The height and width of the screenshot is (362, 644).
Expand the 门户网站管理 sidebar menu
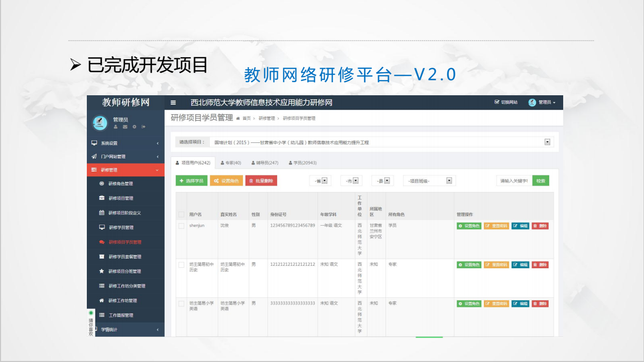tap(125, 156)
